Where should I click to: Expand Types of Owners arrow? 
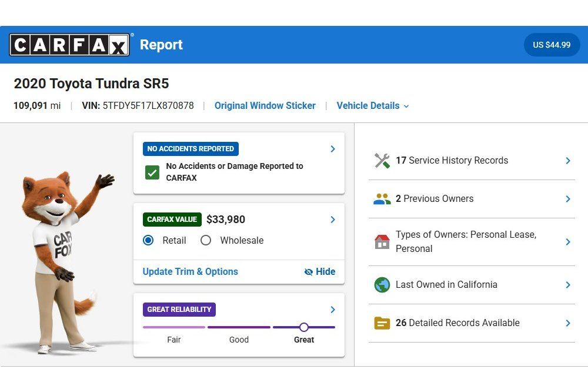pos(568,242)
